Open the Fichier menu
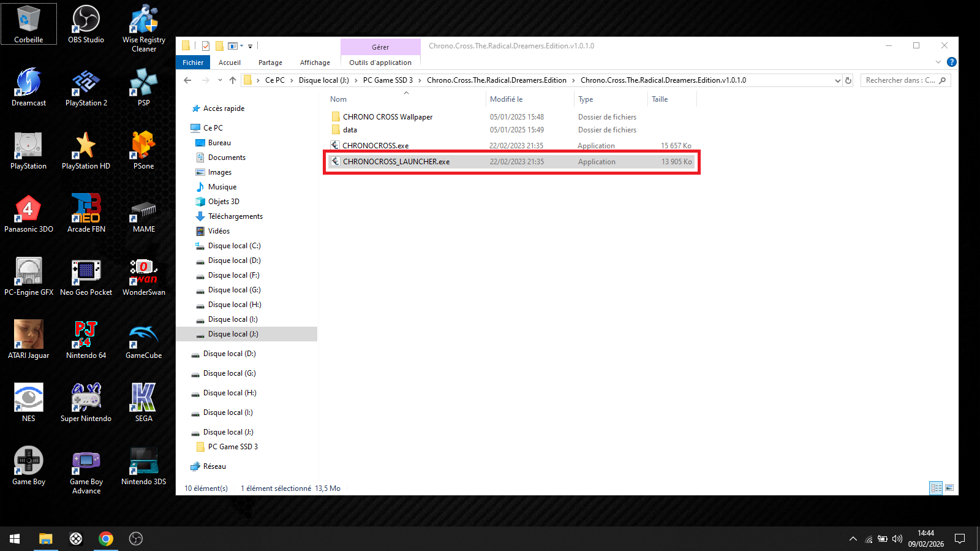980x551 pixels. point(193,63)
